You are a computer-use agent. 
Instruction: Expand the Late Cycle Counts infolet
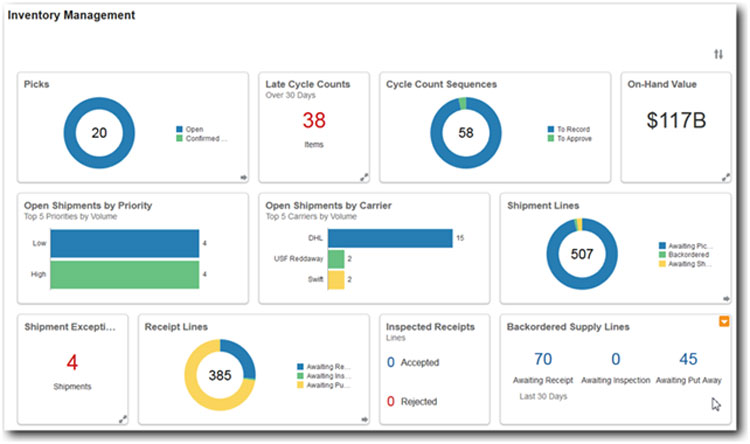[x=364, y=177]
